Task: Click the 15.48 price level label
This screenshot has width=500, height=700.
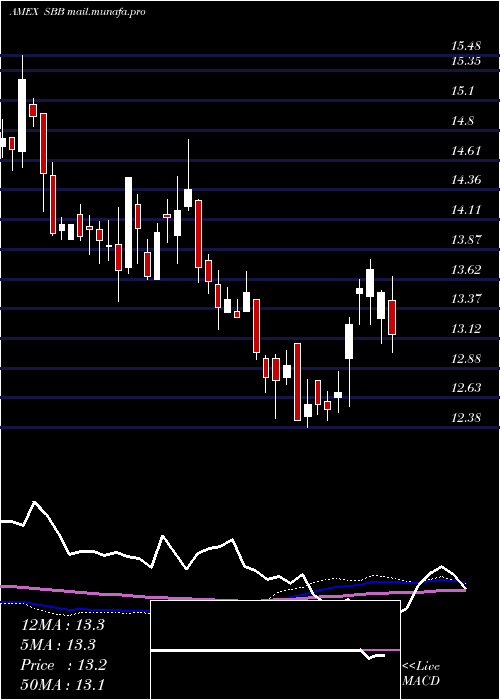Action: coord(465,46)
